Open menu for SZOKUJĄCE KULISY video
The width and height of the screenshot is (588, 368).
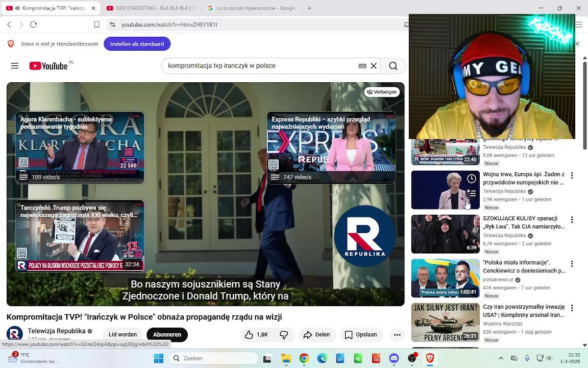click(572, 220)
